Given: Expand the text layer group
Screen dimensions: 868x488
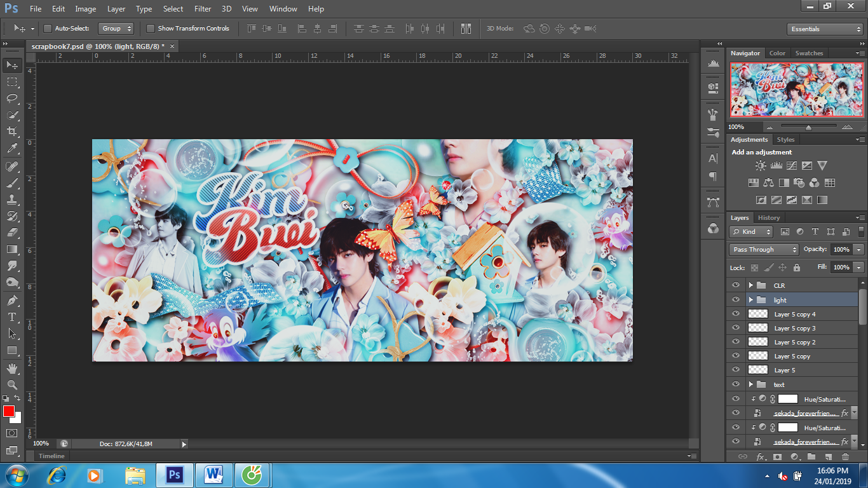Looking at the screenshot, I should 750,384.
